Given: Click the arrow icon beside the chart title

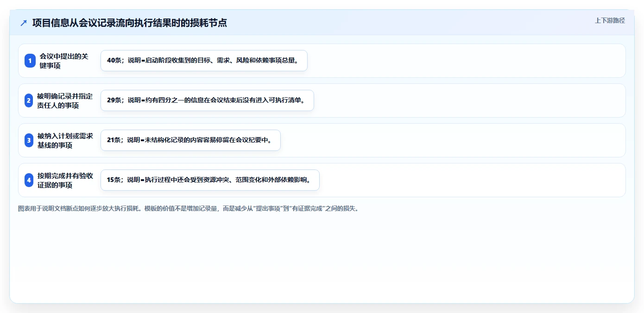Looking at the screenshot, I should coord(24,23).
